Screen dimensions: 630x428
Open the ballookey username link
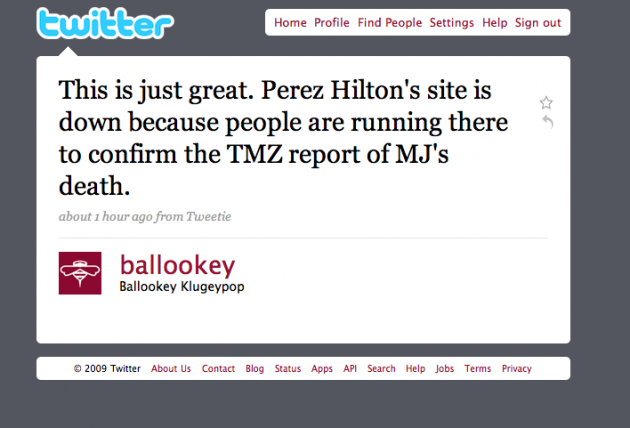point(177,266)
